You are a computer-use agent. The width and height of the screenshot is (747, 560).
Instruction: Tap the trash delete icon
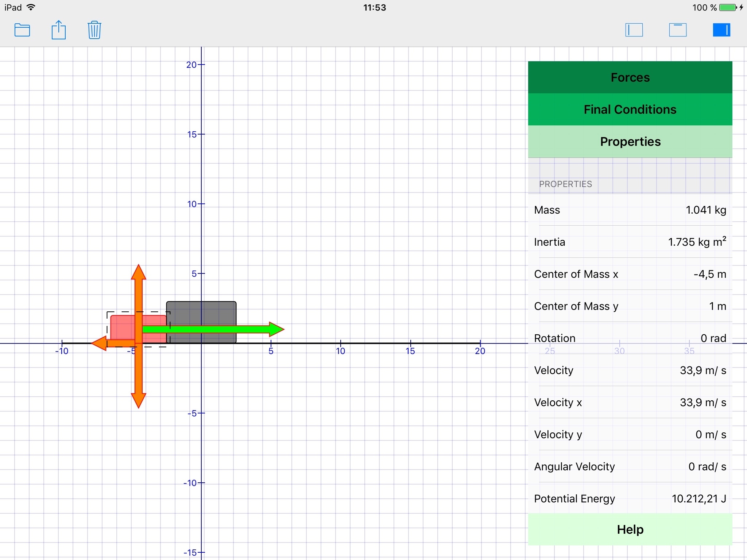tap(94, 30)
